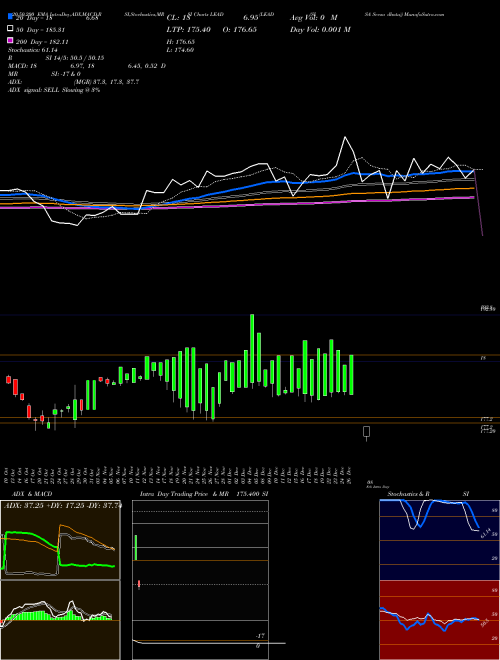Click the white 50 Day EMA legend swatch
The width and height of the screenshot is (500, 660).
(11, 29)
